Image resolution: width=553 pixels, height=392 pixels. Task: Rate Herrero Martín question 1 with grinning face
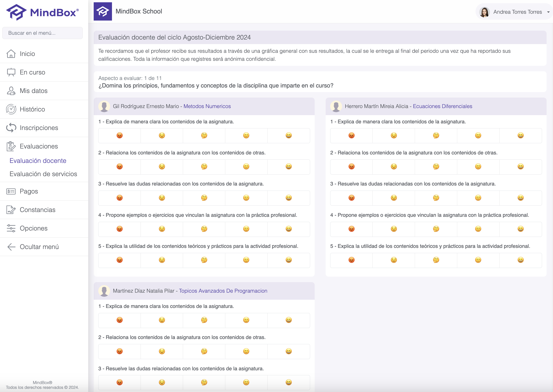[520, 135]
